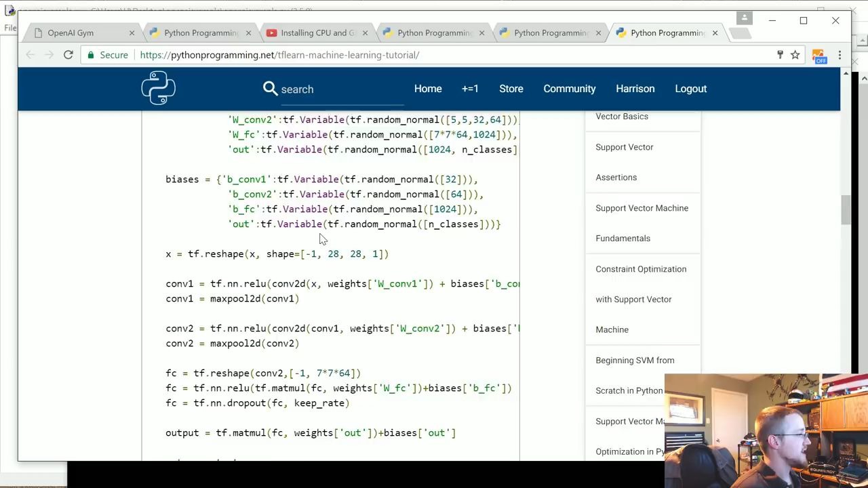
Task: Close the Installing CPU and G tab
Action: [365, 33]
